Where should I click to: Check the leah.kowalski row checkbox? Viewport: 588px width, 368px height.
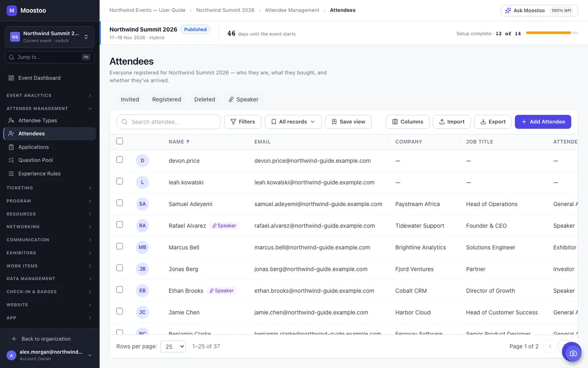(x=120, y=181)
